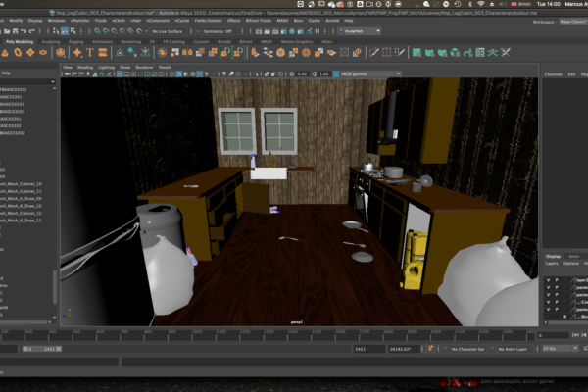Click the green square delete-history shelf icon
The image size is (588, 392).
click(416, 53)
